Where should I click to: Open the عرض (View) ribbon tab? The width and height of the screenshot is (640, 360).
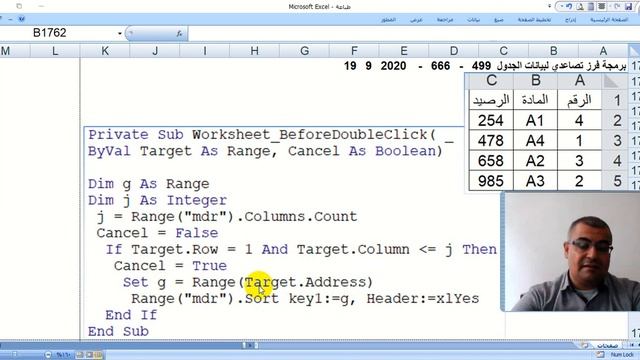416,20
